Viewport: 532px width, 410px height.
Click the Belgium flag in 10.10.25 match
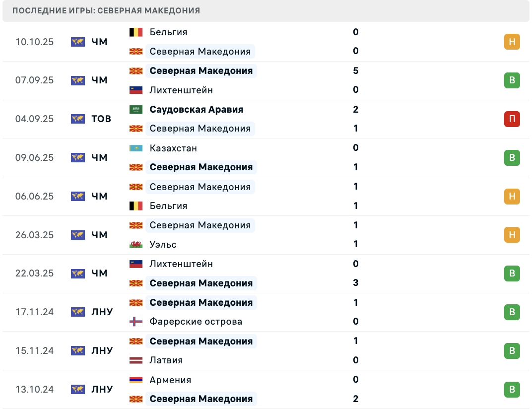pos(136,32)
